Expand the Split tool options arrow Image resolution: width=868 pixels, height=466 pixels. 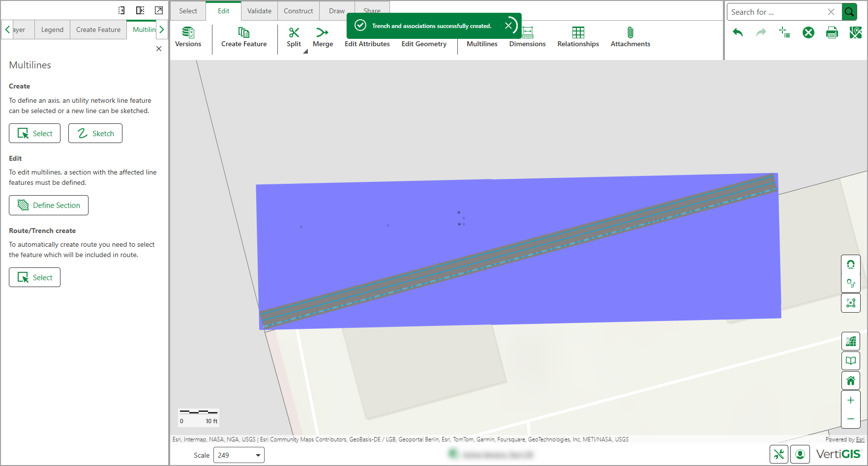(305, 52)
